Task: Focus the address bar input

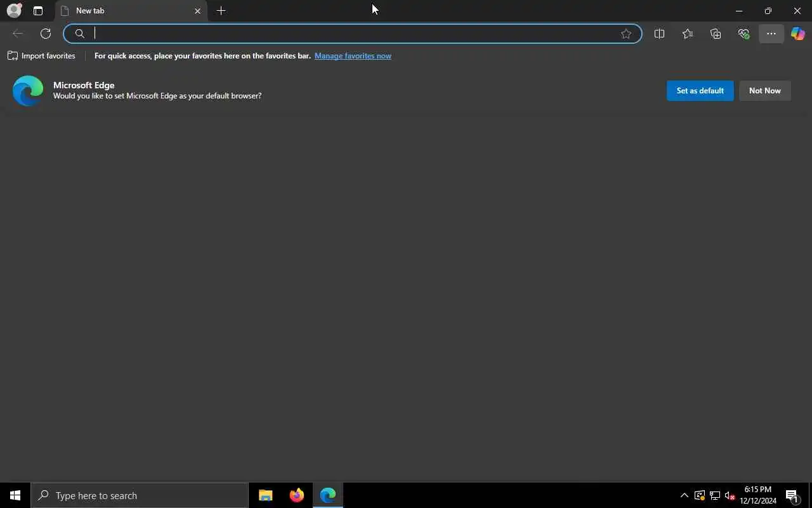Action: coord(353,34)
